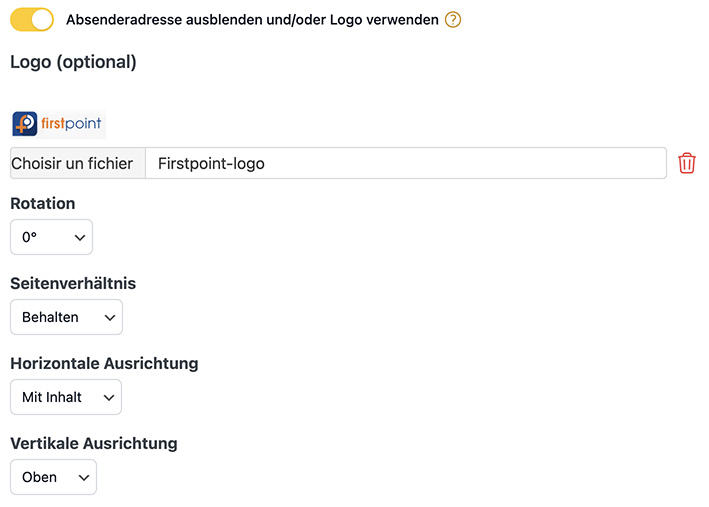The image size is (709, 507).
Task: Click the firstpoint logo preview image
Action: 58,124
